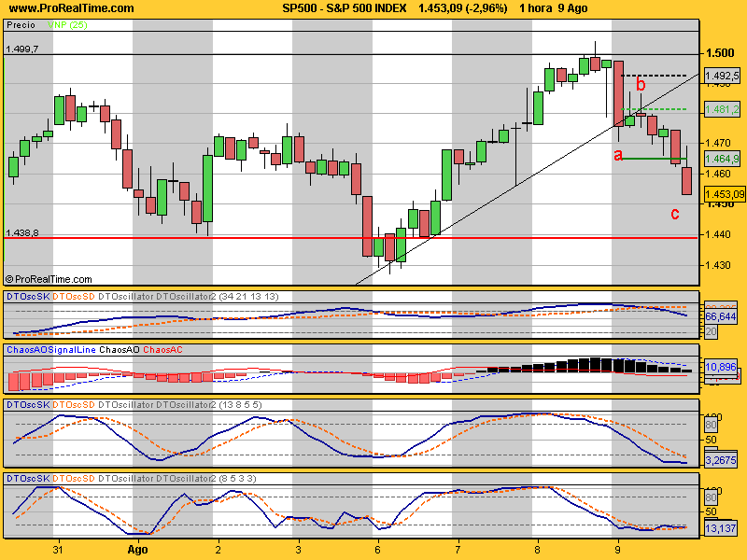747x560 pixels.
Task: Open the www.ProRealTime.com link in header
Action: point(72,8)
